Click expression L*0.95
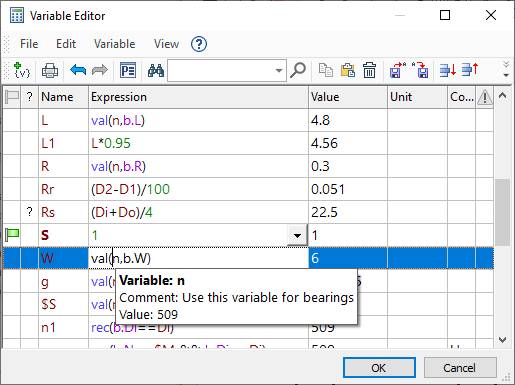This screenshot has height=385, width=515. [x=111, y=143]
